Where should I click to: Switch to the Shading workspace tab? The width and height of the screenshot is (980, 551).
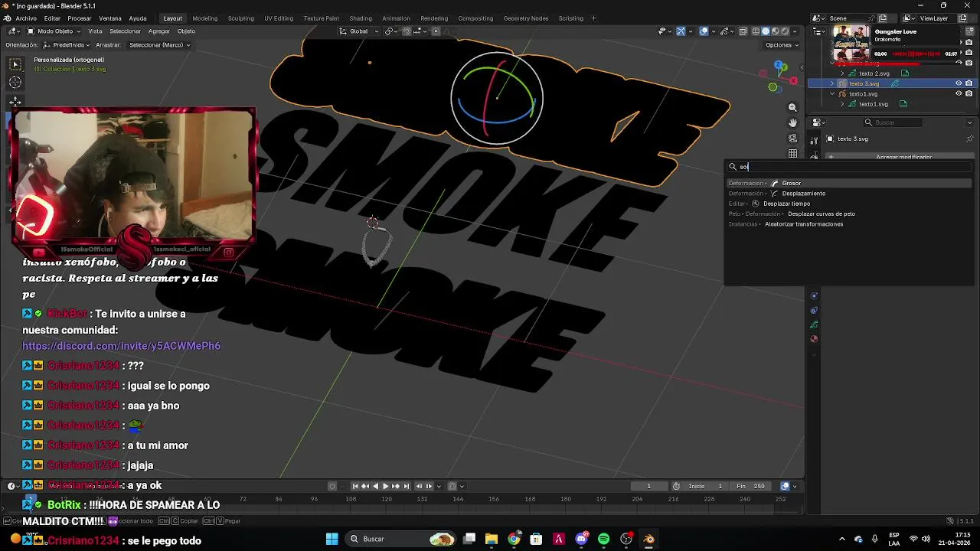coord(361,18)
